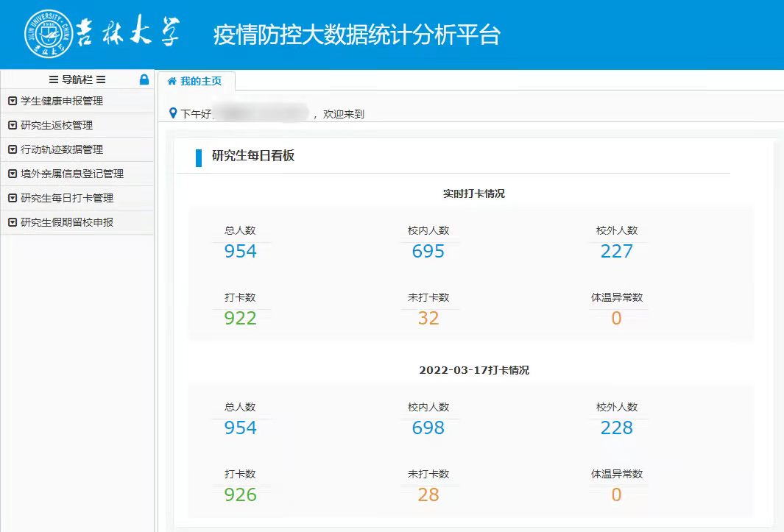
Task: Switch to the 我的主页 tab
Action: coord(196,81)
